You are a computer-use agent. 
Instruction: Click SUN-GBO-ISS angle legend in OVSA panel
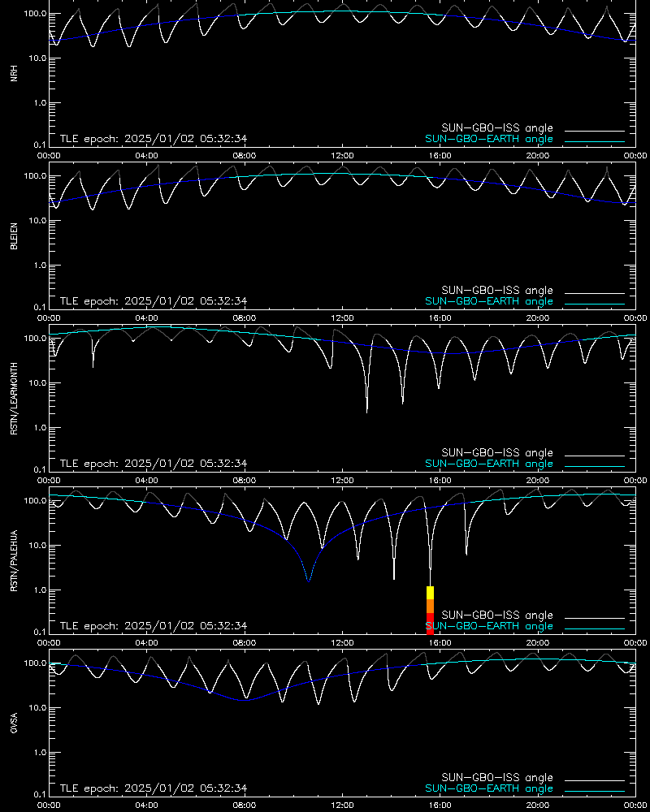pyautogui.click(x=497, y=777)
